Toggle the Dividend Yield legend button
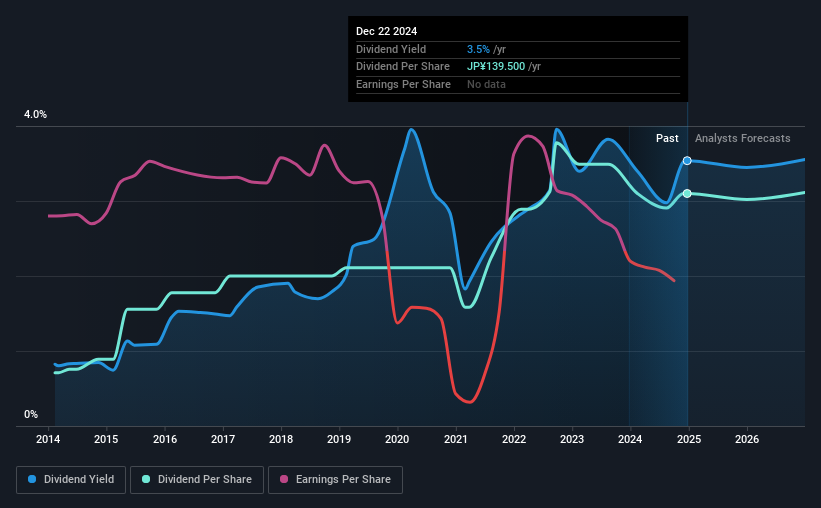Screen dimensions: 821x508 (x=71, y=480)
